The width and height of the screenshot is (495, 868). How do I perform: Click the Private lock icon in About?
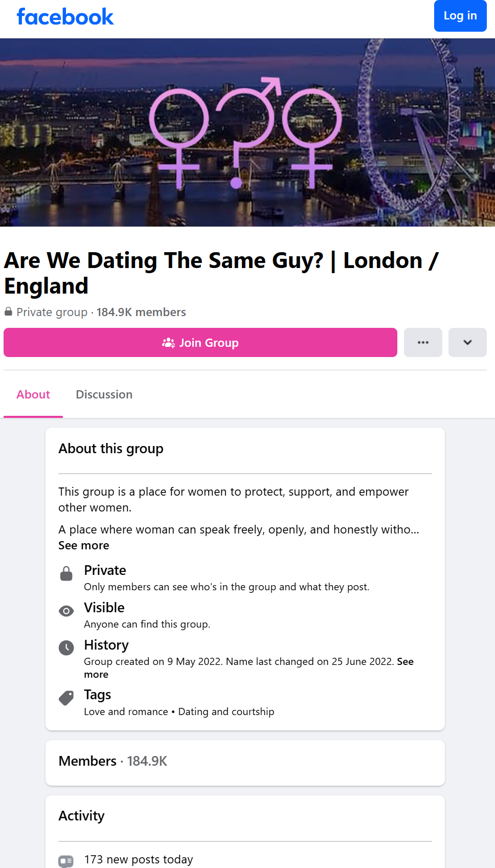(x=66, y=574)
